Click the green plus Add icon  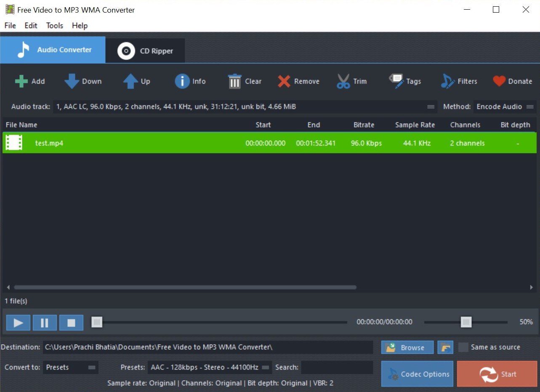click(x=21, y=81)
